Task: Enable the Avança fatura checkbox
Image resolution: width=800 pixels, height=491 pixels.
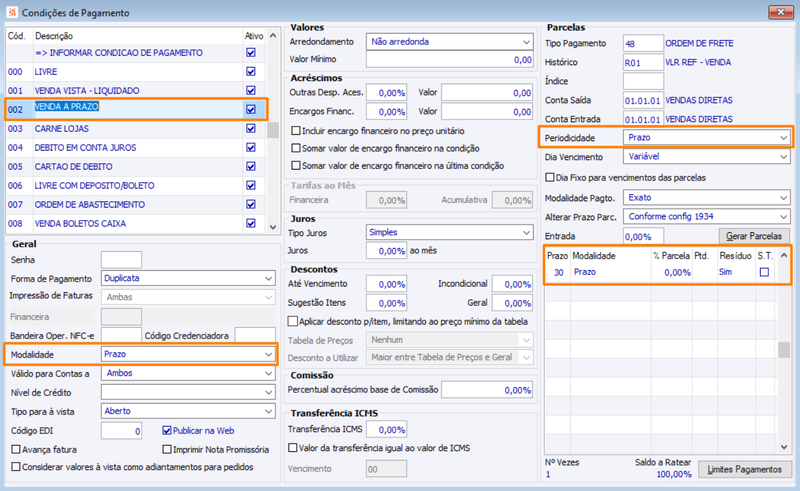Action: point(16,450)
